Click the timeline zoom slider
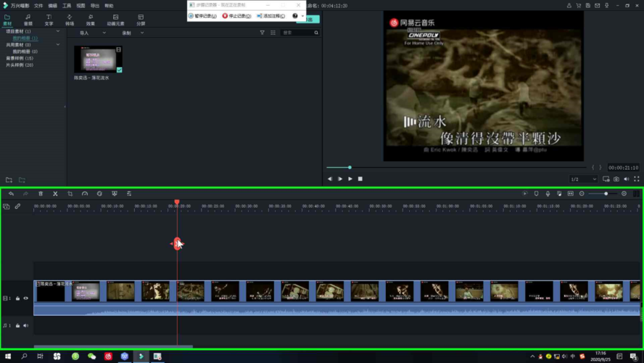644x363 pixels. 603,194
